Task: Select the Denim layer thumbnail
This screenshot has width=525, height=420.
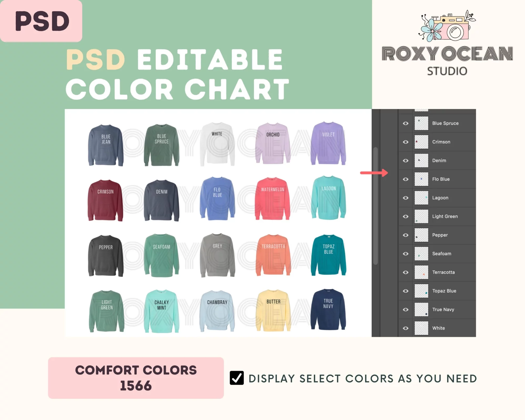Action: [421, 160]
